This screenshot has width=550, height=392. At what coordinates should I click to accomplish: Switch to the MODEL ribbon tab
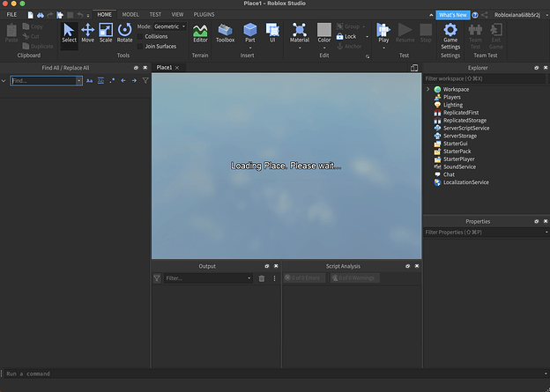coord(130,15)
